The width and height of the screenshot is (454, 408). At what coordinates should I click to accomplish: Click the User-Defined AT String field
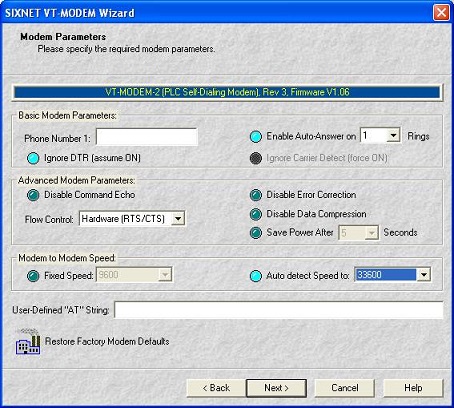pyautogui.click(x=279, y=310)
